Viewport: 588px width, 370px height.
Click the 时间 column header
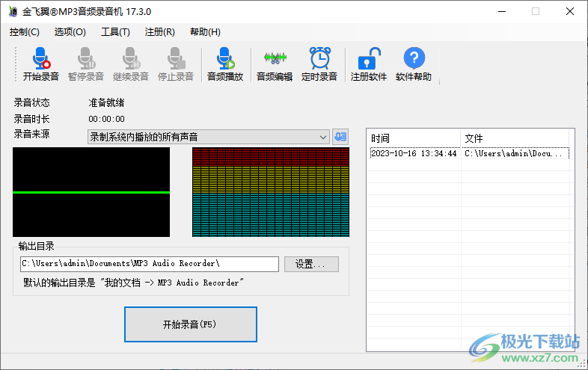[414, 138]
